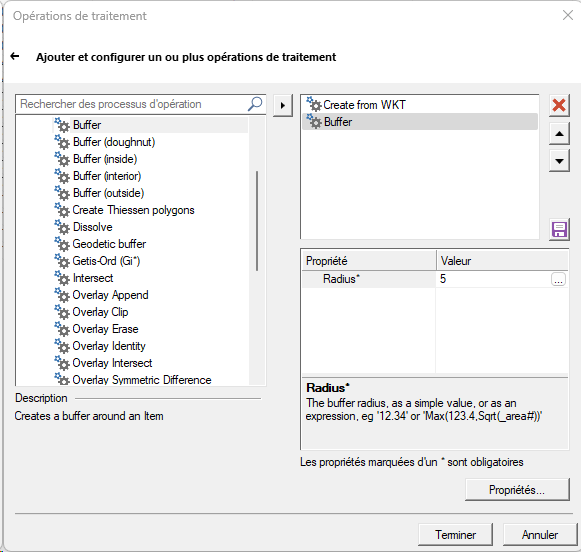
Task: Click the gear icon beside Getis-Ord (Gi*)
Action: point(62,261)
